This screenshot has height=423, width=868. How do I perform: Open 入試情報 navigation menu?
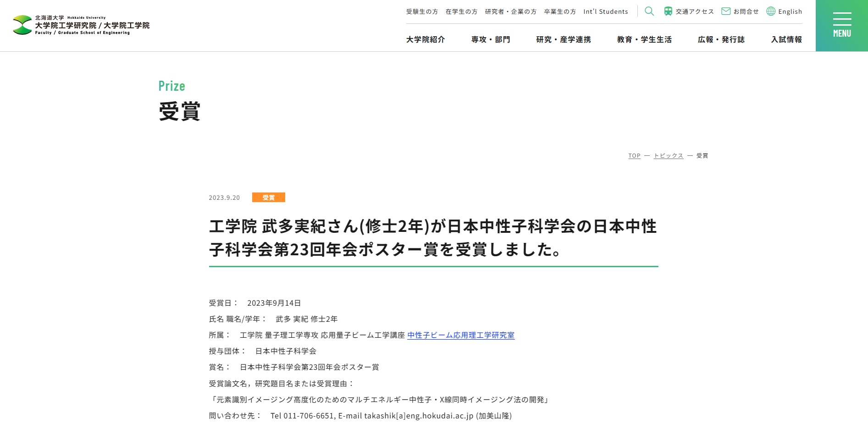[786, 39]
